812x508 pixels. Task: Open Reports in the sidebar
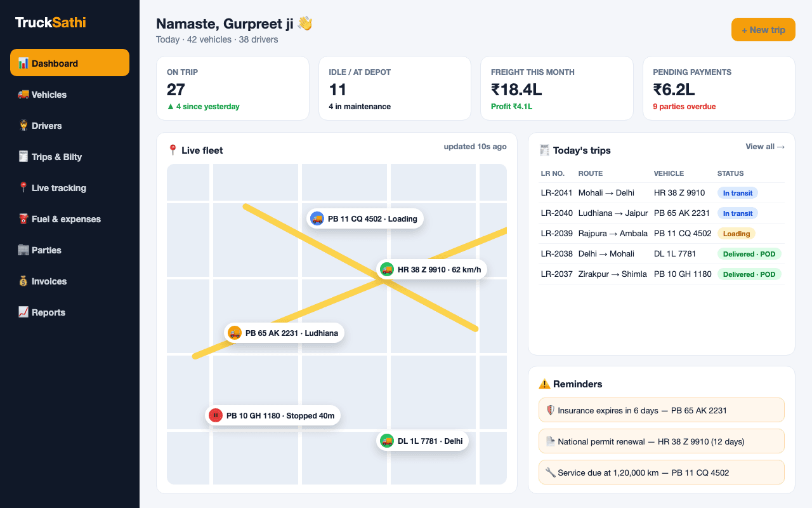click(x=70, y=312)
